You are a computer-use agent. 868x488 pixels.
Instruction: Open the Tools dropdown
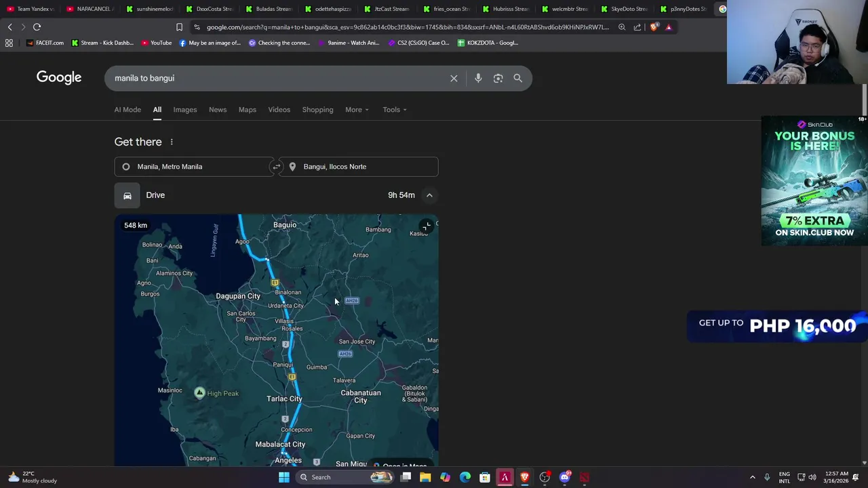[395, 110]
